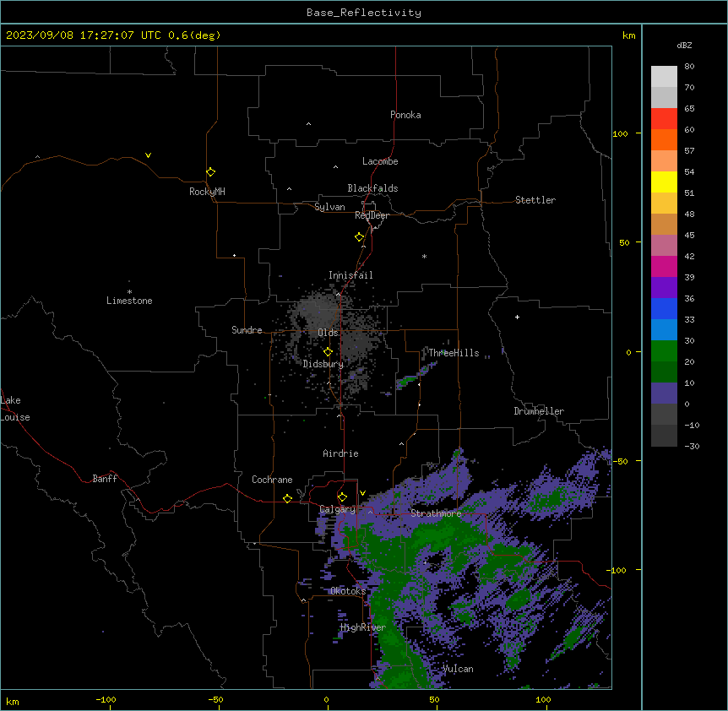Click the Drumheller city label
Screen dimensions: 728x711
coord(539,411)
